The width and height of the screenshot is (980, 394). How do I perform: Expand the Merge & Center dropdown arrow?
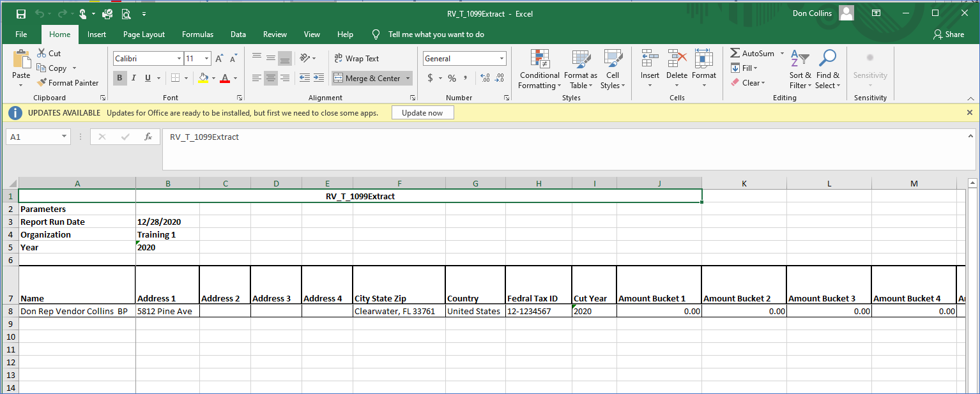(x=408, y=79)
